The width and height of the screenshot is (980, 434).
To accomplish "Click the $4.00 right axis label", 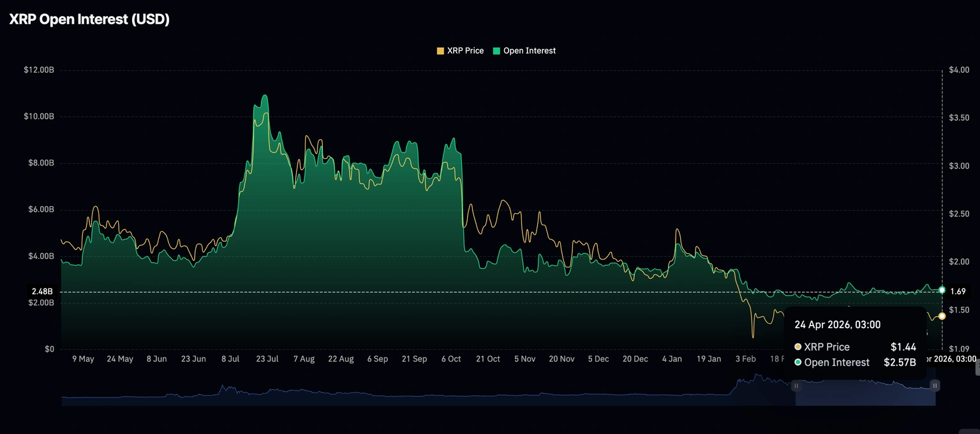I will (960, 70).
